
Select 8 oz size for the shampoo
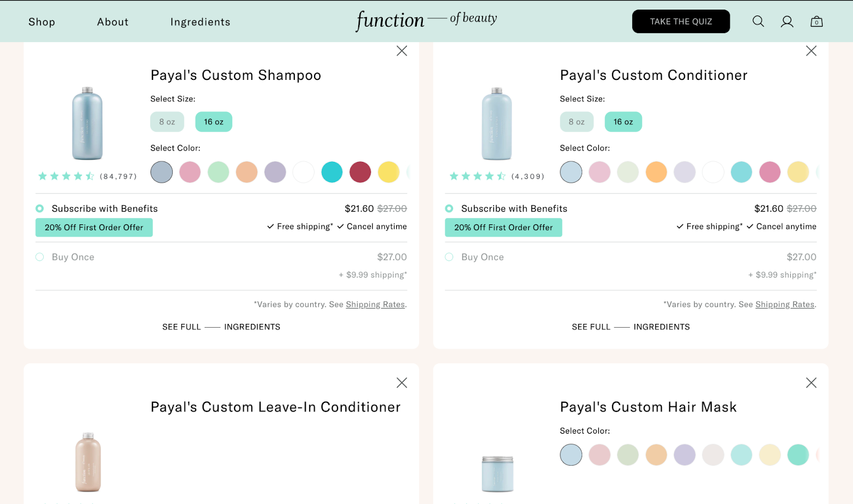167,121
